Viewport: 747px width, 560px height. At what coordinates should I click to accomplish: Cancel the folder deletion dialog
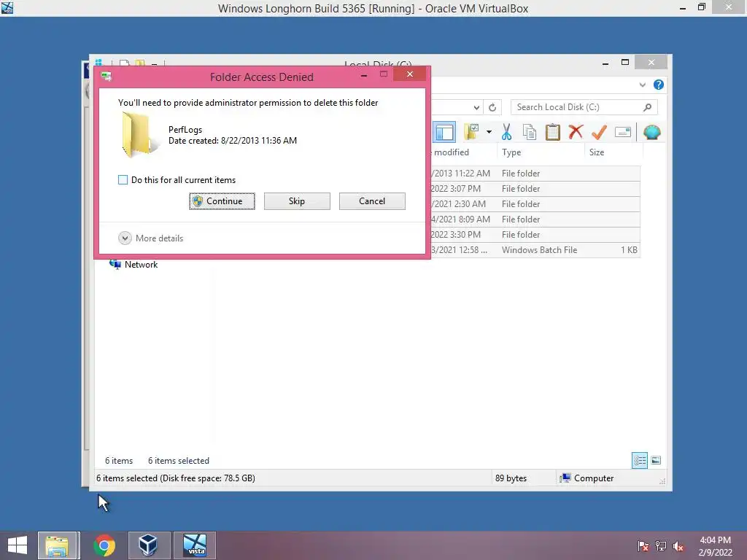pos(372,201)
